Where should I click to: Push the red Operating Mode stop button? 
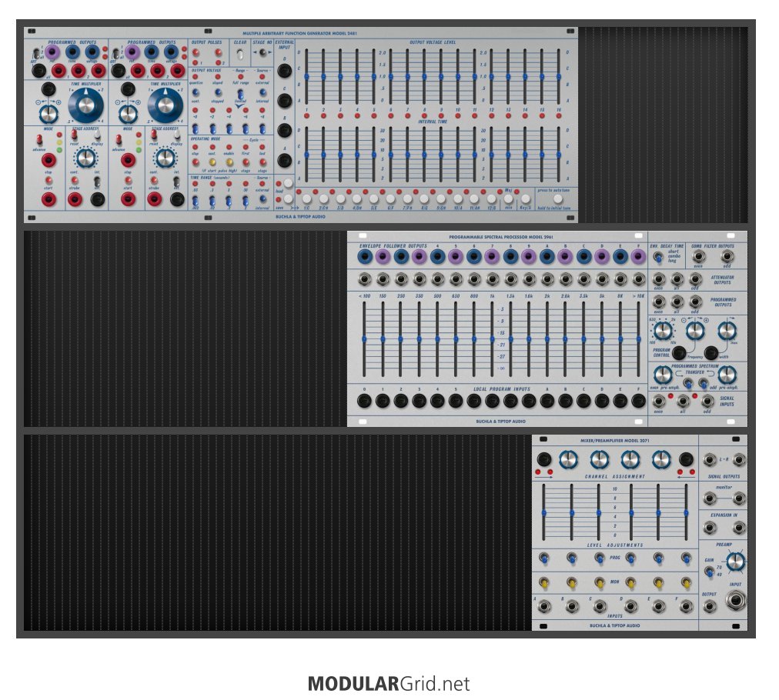[x=196, y=162]
